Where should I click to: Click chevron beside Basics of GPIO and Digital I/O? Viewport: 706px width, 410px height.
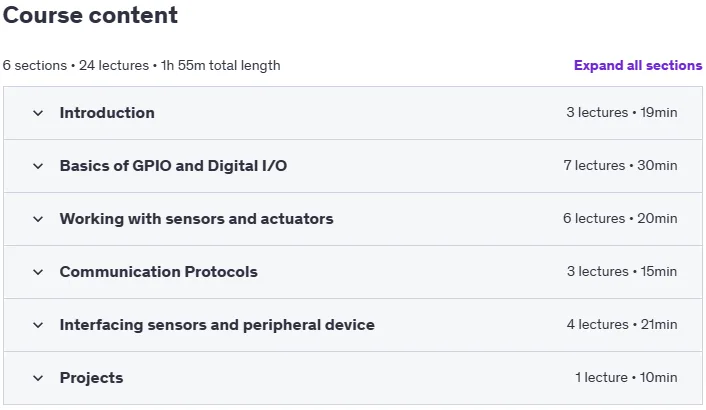tap(38, 166)
